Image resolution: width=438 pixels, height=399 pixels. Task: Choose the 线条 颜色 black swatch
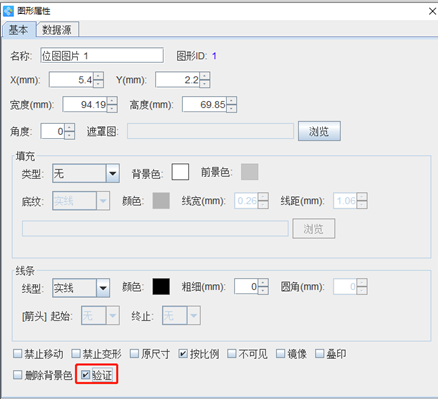tap(161, 287)
